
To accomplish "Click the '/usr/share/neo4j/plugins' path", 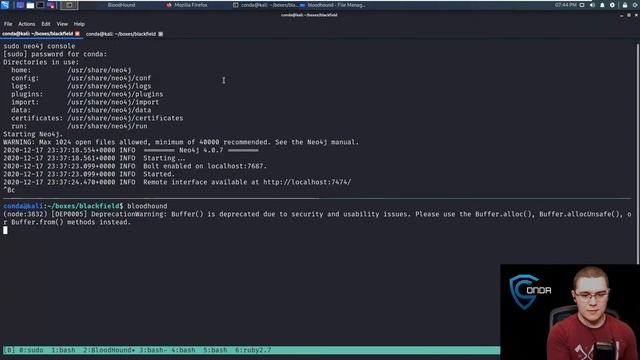I will point(115,94).
